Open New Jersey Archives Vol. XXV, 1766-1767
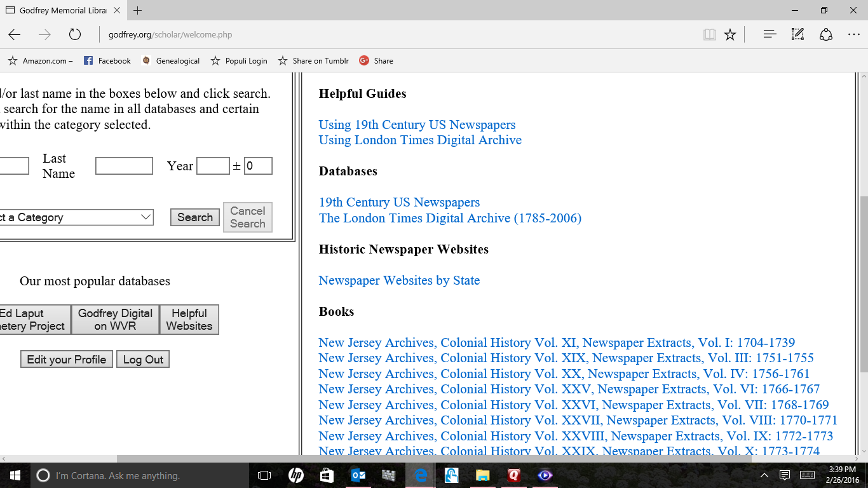The height and width of the screenshot is (488, 868). coord(569,390)
